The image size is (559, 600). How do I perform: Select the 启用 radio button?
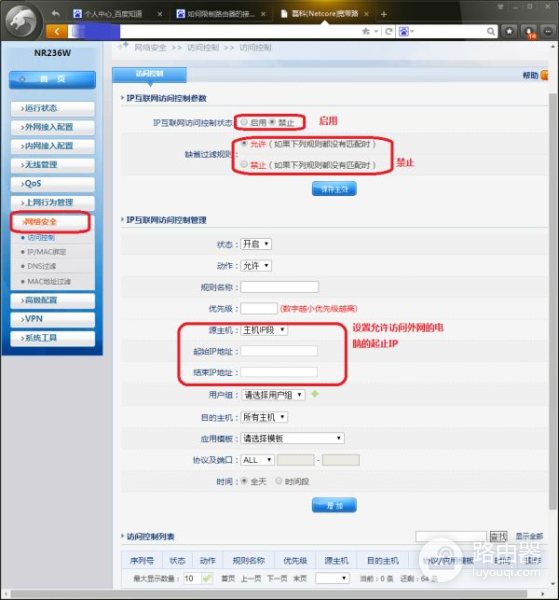tap(244, 122)
